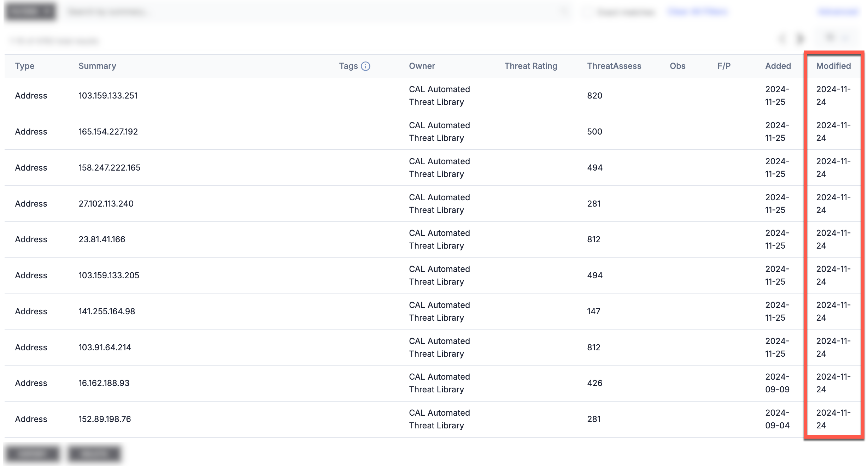868x469 pixels.
Task: Click Modified date 2024-11-24 for 152.89.198.76
Action: pyautogui.click(x=833, y=419)
